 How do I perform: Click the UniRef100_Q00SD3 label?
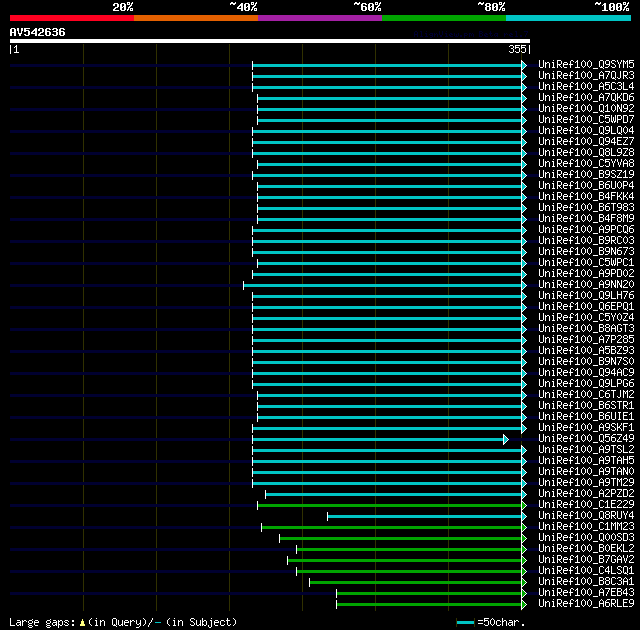click(x=586, y=538)
